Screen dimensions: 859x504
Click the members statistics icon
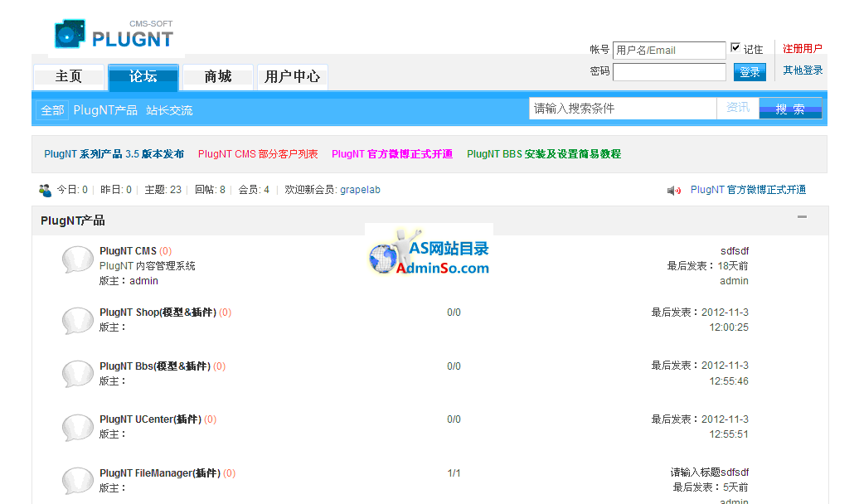(x=45, y=190)
